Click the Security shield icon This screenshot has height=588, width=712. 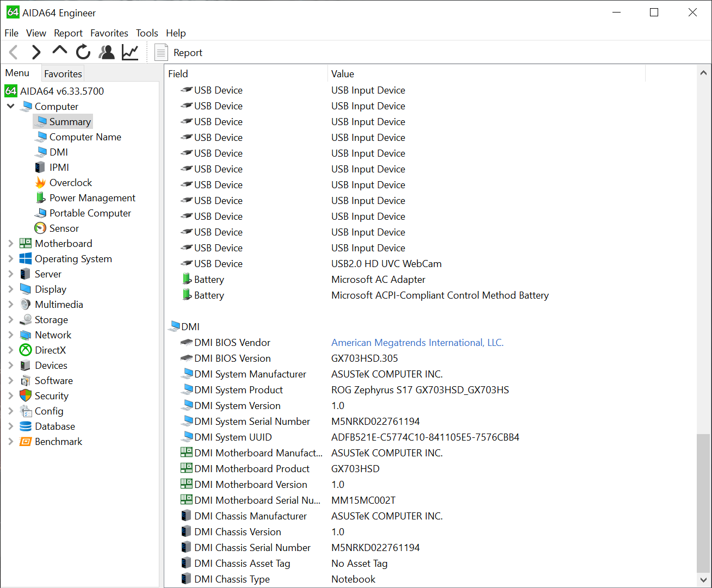click(26, 395)
